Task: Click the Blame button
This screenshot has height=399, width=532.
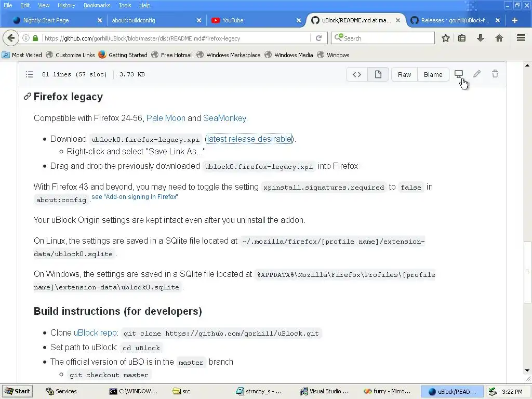Action: [433, 74]
